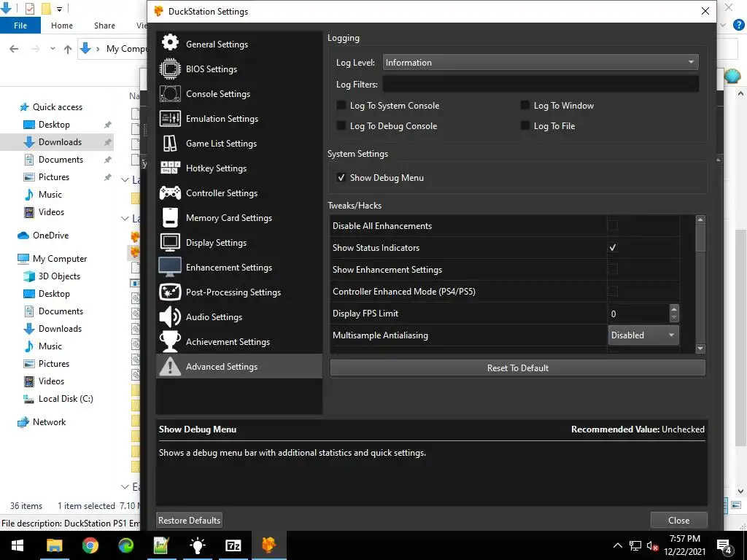Select Enhancement Settings screen icon

(170, 267)
